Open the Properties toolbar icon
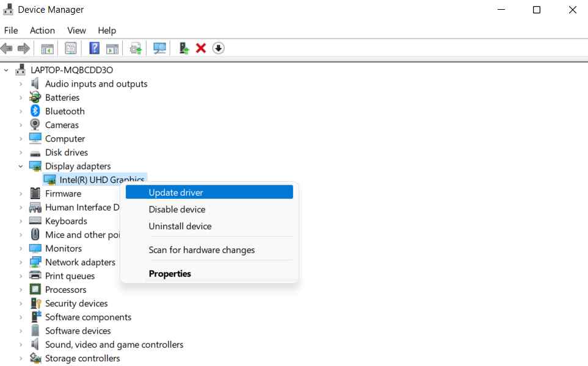Image resolution: width=588 pixels, height=366 pixels. pyautogui.click(x=70, y=48)
